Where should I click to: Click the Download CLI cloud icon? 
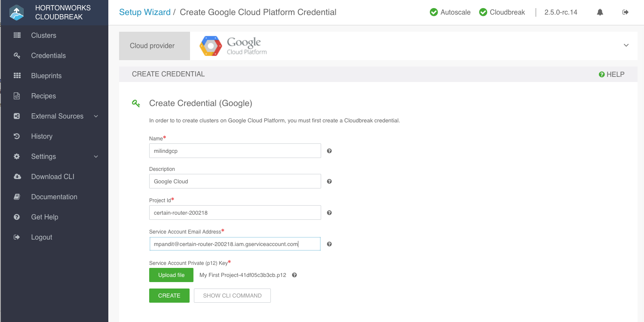pos(17,176)
